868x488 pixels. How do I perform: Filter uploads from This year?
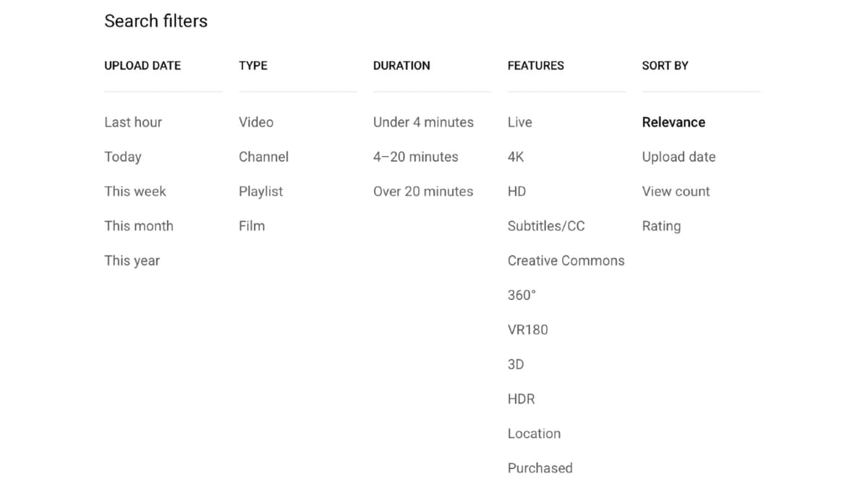[x=132, y=260]
